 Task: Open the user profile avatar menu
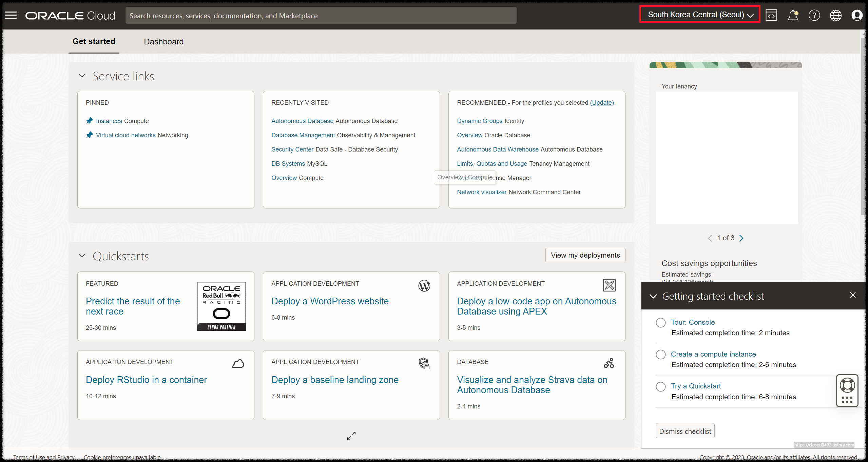coord(857,15)
